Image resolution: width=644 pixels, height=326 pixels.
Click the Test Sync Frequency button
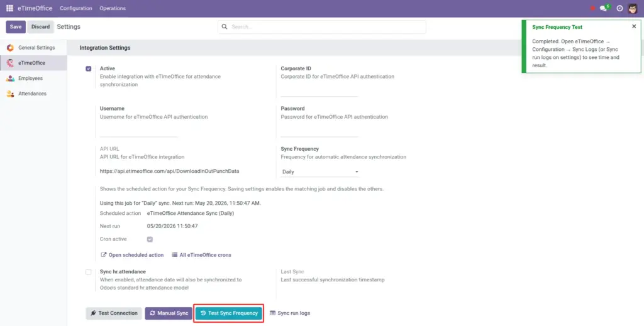[229, 313]
